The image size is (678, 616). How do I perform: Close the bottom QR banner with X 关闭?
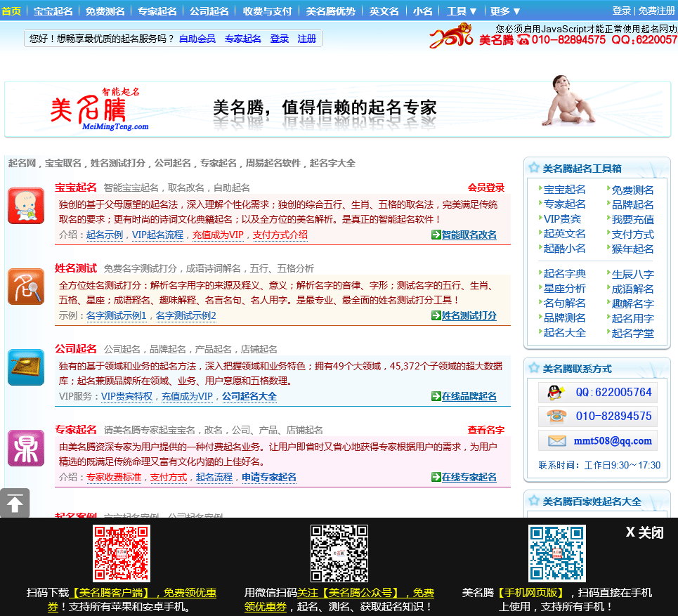[644, 532]
